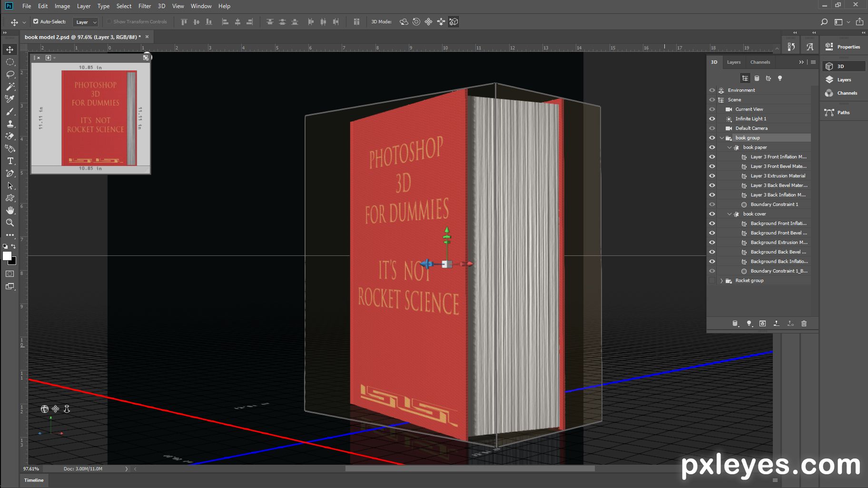Select the Eraser tool

[10, 136]
